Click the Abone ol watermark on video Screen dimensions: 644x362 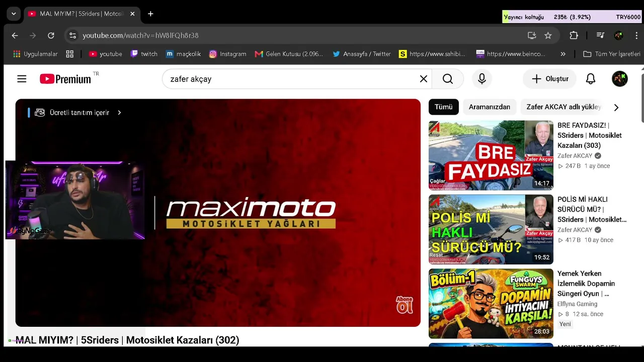(x=405, y=305)
